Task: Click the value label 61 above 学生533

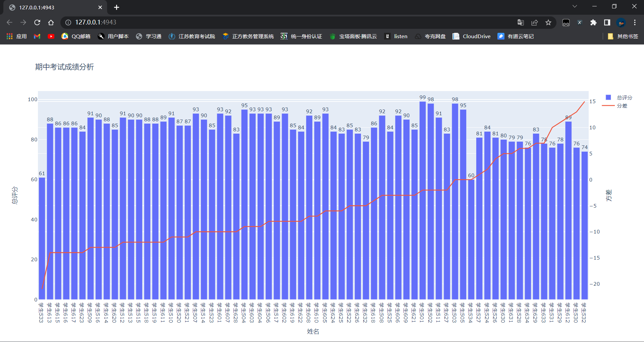Action: [x=42, y=174]
